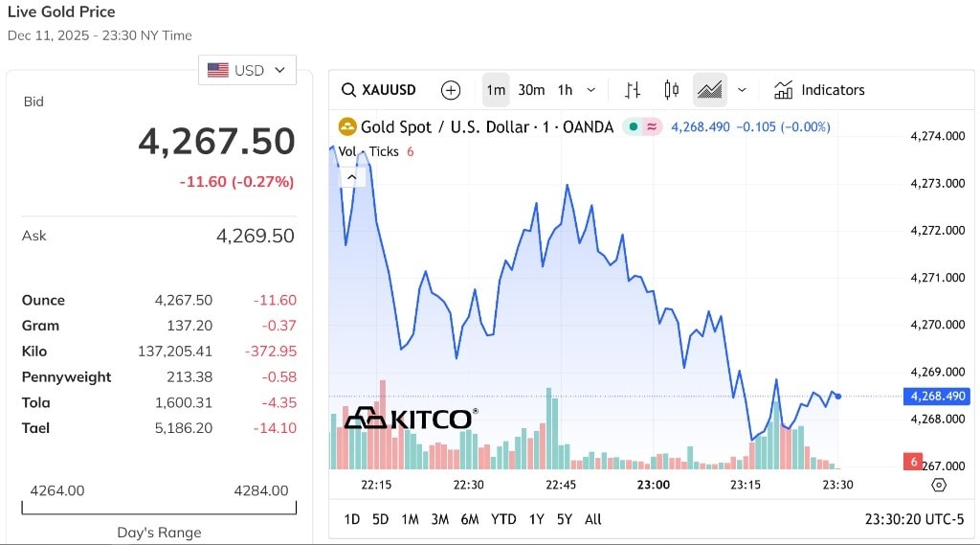Click the Kitco logo on chart

click(410, 419)
